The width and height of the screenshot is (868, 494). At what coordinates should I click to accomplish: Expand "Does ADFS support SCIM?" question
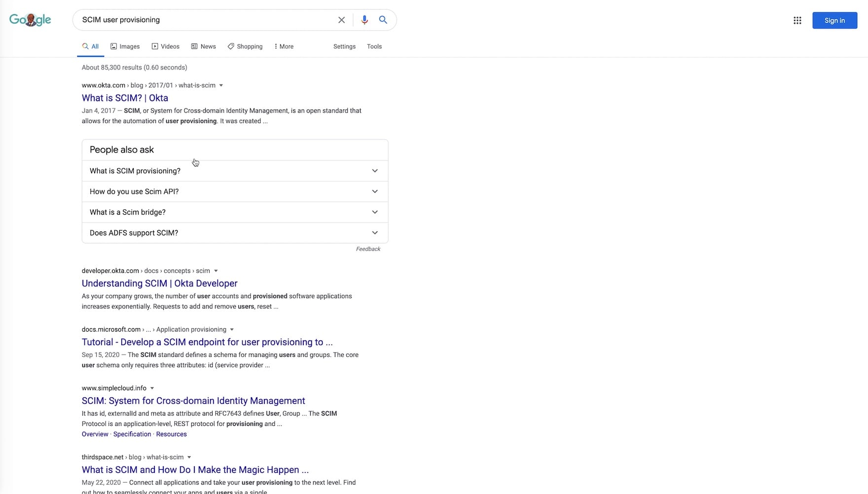[235, 233]
